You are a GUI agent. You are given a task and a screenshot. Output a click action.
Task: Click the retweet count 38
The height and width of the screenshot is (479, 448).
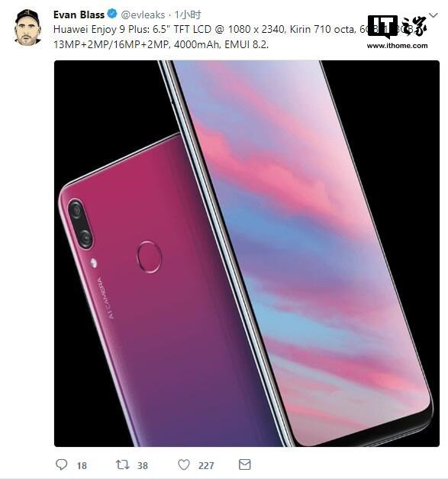pos(143,465)
